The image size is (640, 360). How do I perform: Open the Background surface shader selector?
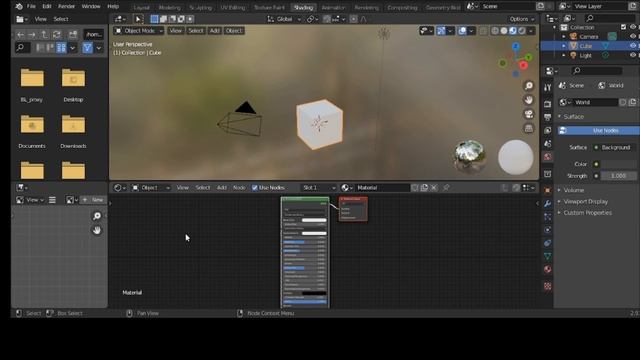616,147
